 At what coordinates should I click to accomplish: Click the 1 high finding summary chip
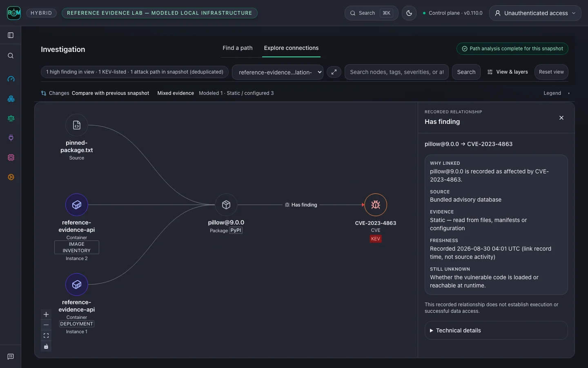(135, 72)
